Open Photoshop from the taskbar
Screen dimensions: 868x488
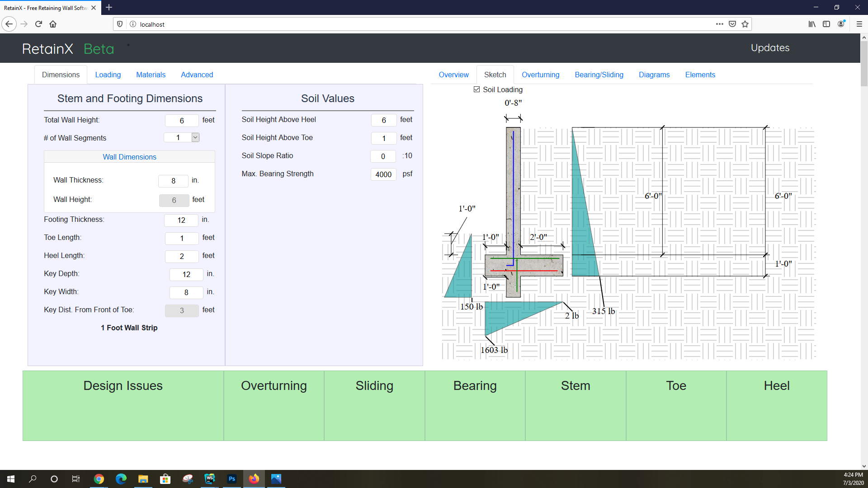[x=232, y=479]
